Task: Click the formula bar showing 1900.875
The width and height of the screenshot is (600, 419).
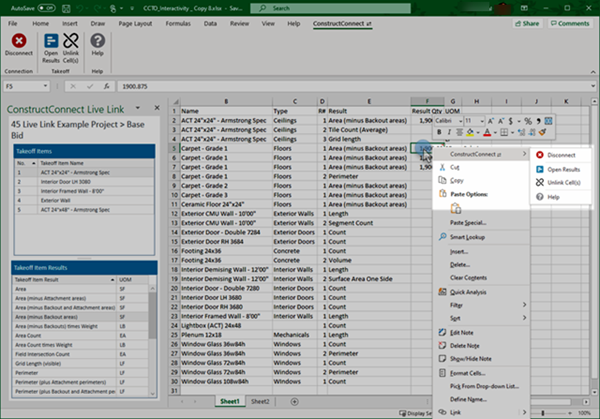Action: point(356,86)
